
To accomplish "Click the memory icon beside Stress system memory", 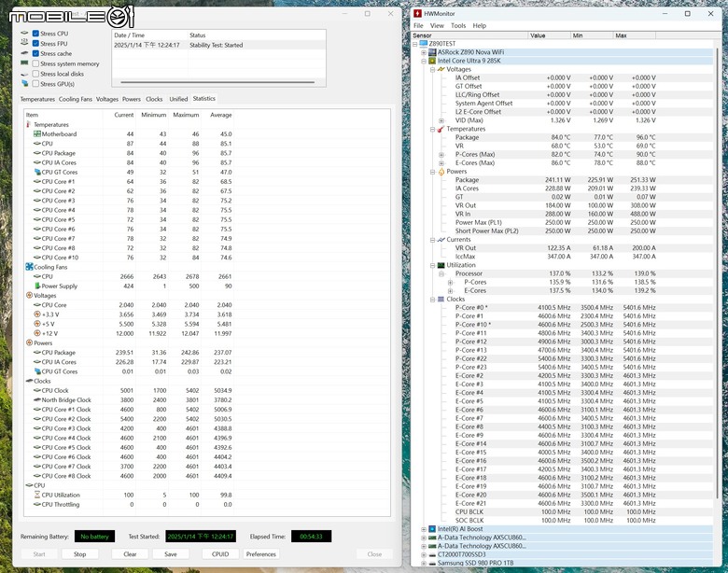I will [24, 63].
